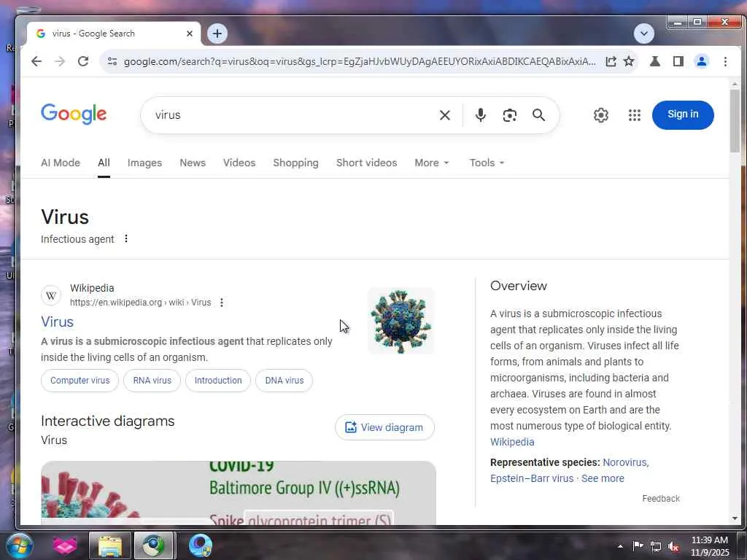The height and width of the screenshot is (560, 747).
Task: Click the page vertical scrollbar thumb
Action: pos(735,121)
